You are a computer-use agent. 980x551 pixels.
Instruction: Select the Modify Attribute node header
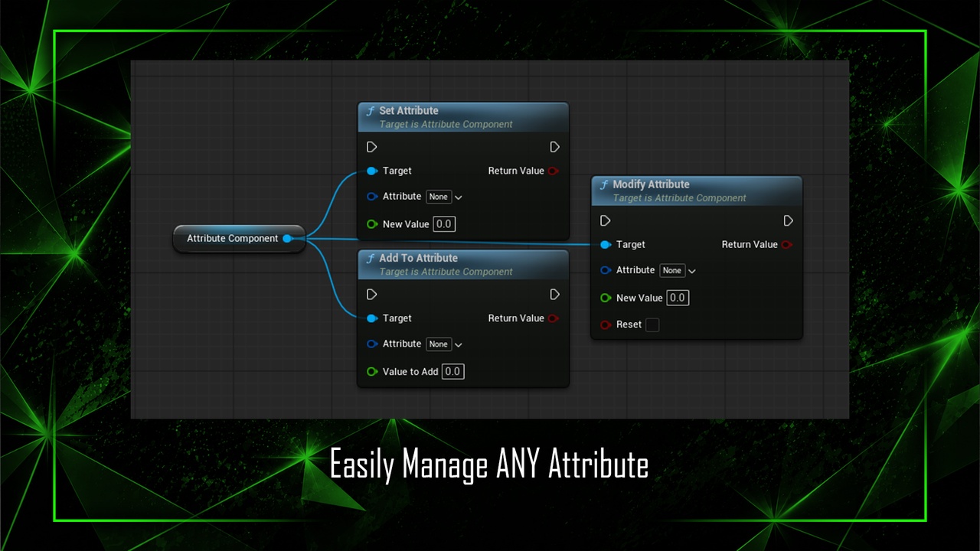[697, 191]
